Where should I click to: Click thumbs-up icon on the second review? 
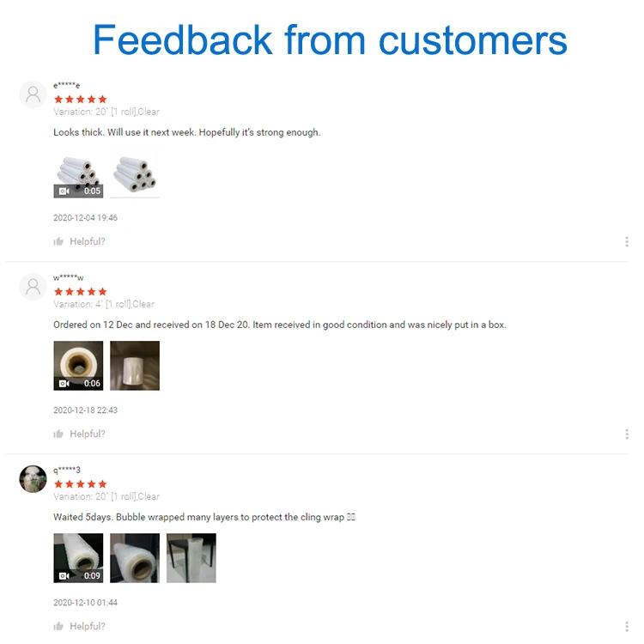[58, 434]
